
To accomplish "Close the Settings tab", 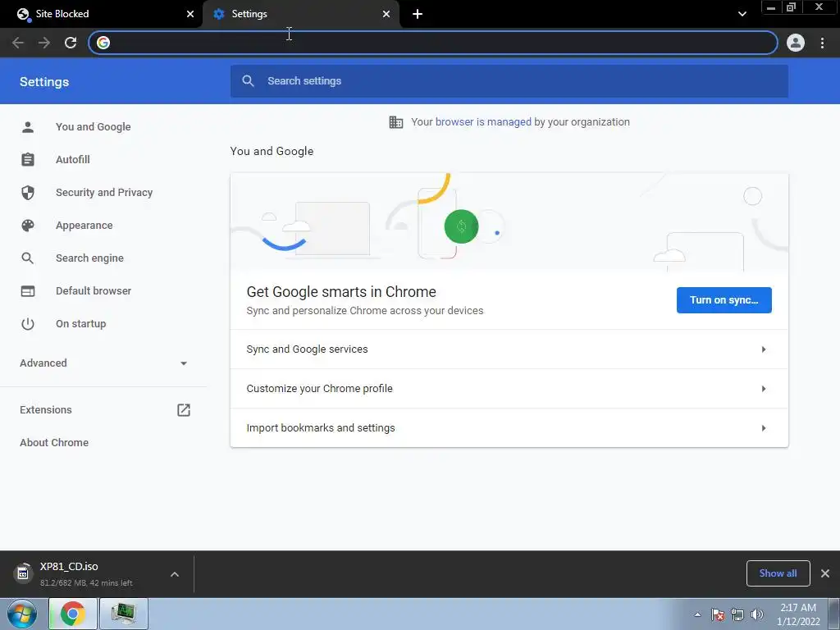I will 386,14.
